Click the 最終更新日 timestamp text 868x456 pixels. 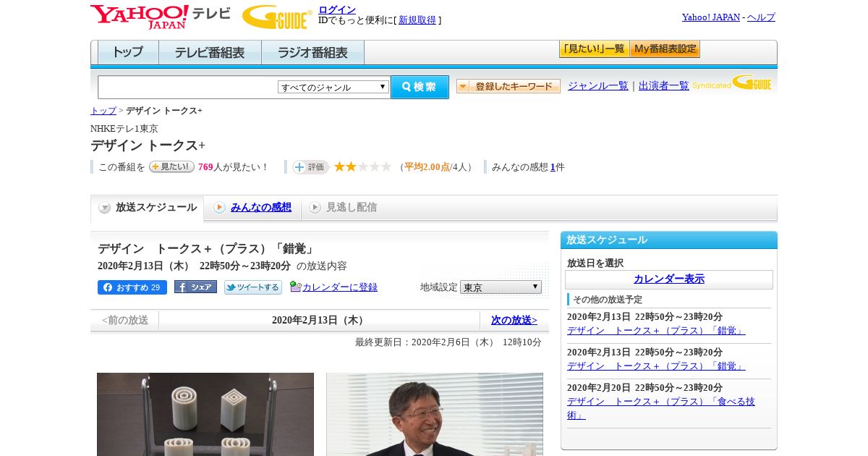pyautogui.click(x=448, y=342)
